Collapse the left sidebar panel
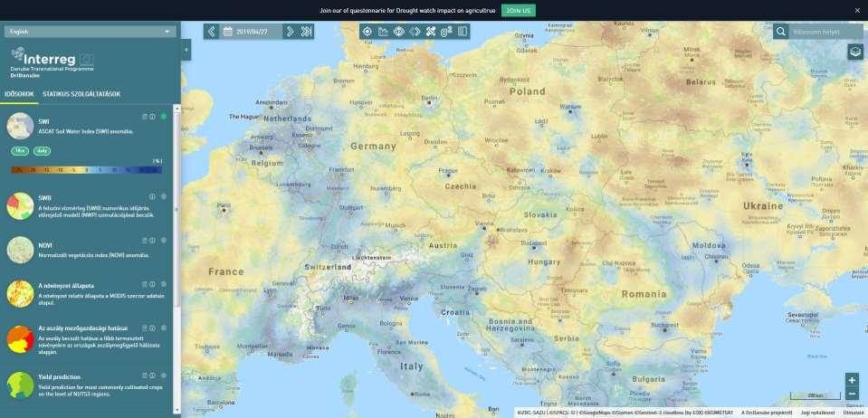868x418 pixels. pos(186,50)
